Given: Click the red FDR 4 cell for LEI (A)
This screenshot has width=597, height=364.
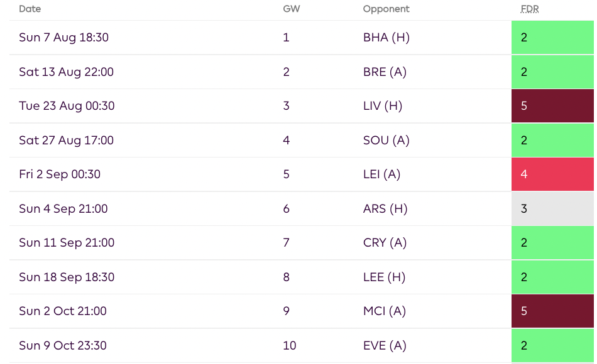Looking at the screenshot, I should click(x=552, y=174).
